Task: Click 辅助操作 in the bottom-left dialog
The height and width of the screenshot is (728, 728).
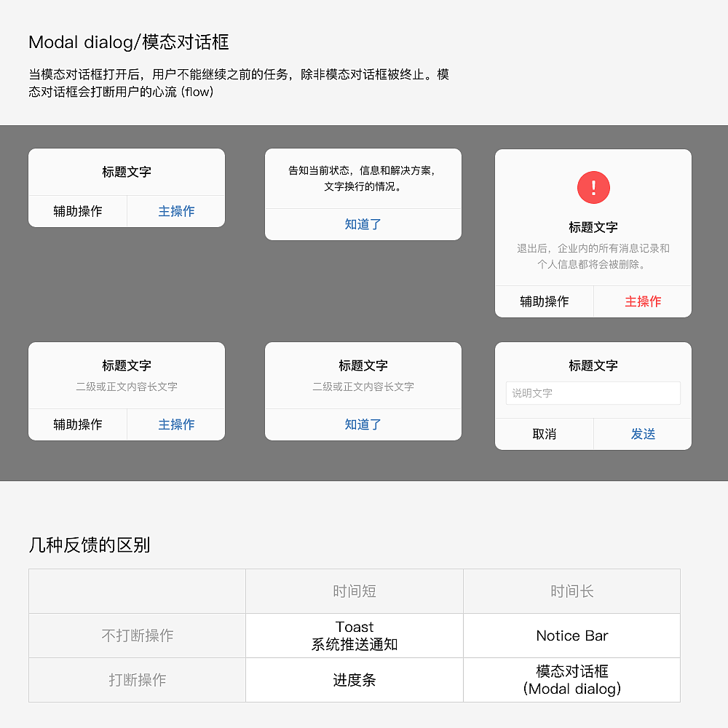Action: (77, 424)
